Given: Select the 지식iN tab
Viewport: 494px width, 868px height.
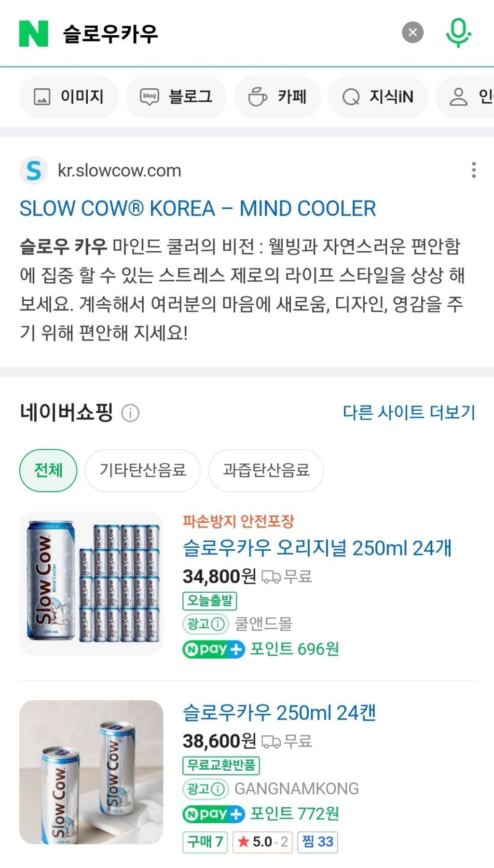Looking at the screenshot, I should 378,97.
